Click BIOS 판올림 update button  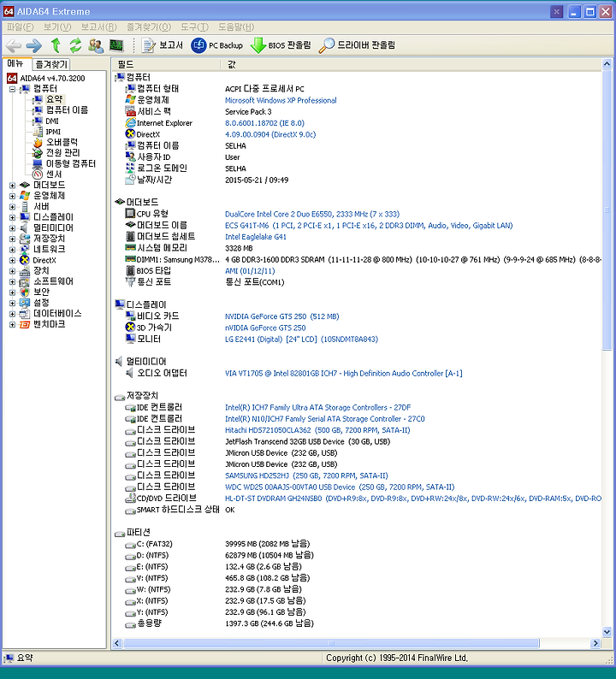[281, 45]
